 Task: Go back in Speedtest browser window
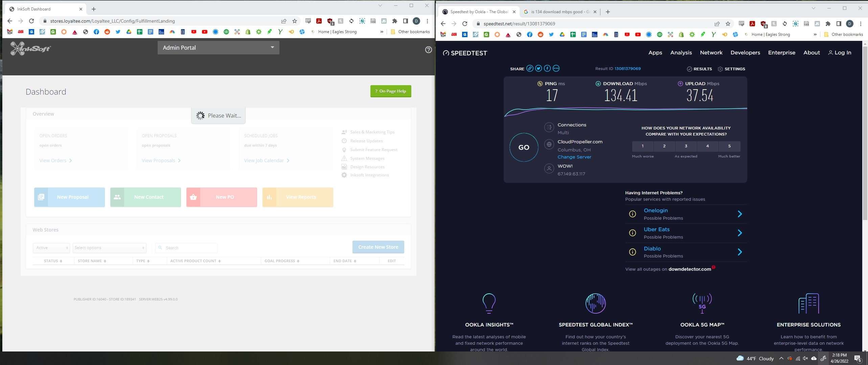[443, 24]
